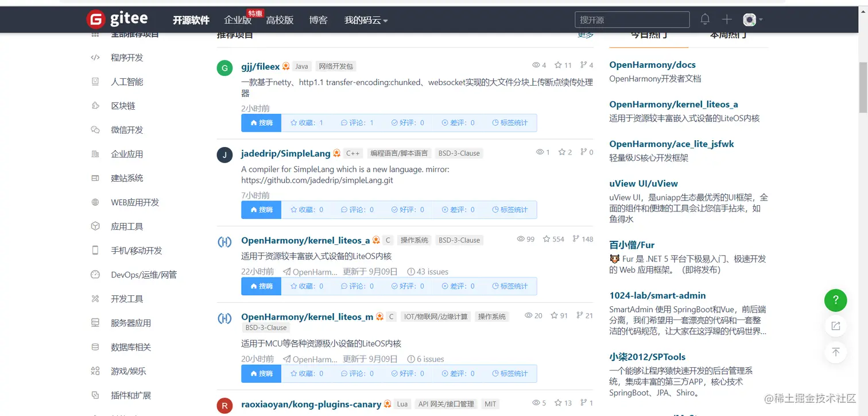Open the jadedrip/SimpleLang repository

[x=285, y=153]
